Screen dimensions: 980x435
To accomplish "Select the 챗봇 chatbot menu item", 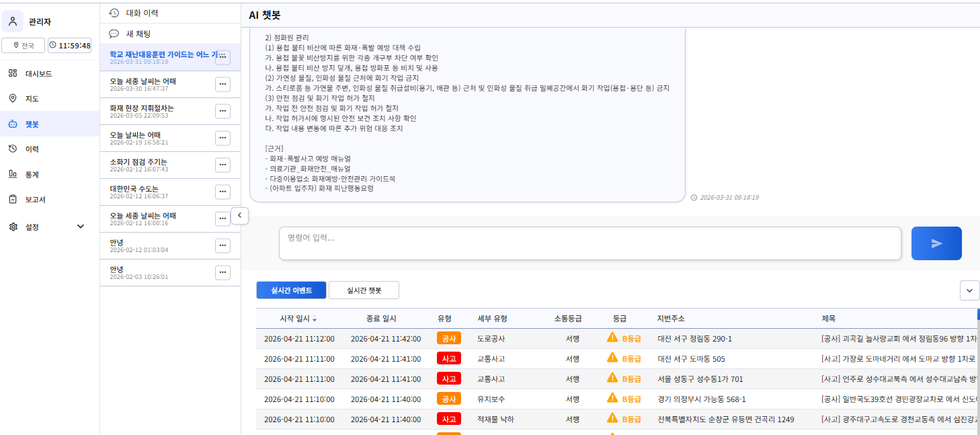I will pos(50,124).
